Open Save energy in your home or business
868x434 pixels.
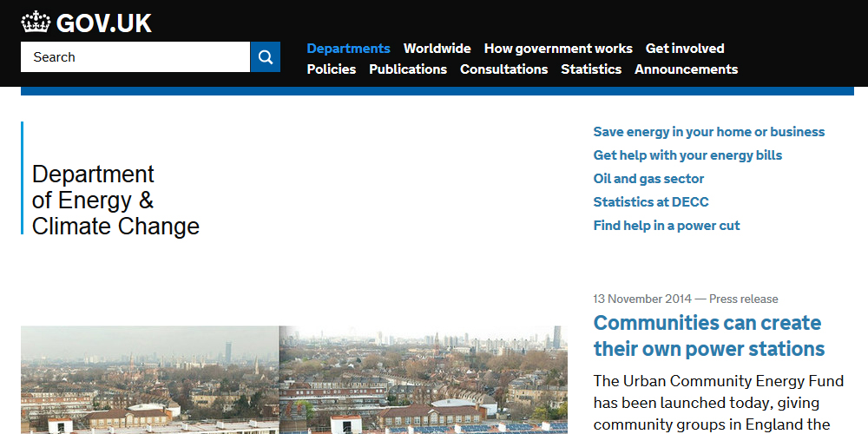click(x=708, y=132)
